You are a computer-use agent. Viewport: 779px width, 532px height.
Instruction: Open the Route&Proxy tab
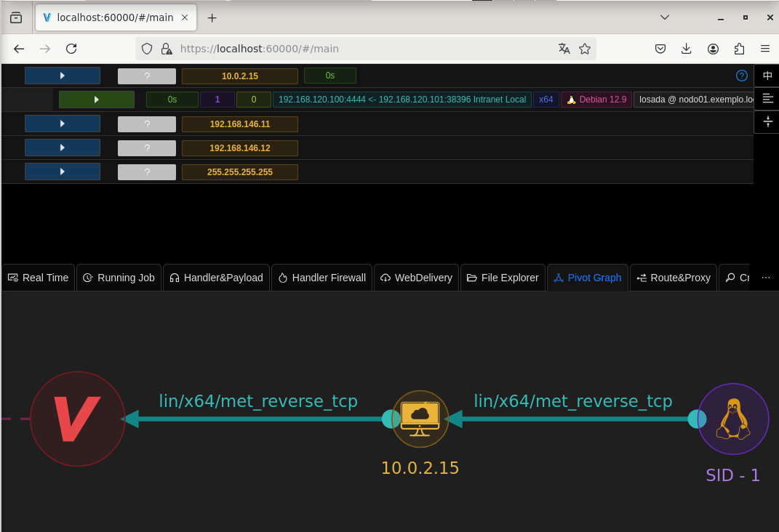click(674, 278)
